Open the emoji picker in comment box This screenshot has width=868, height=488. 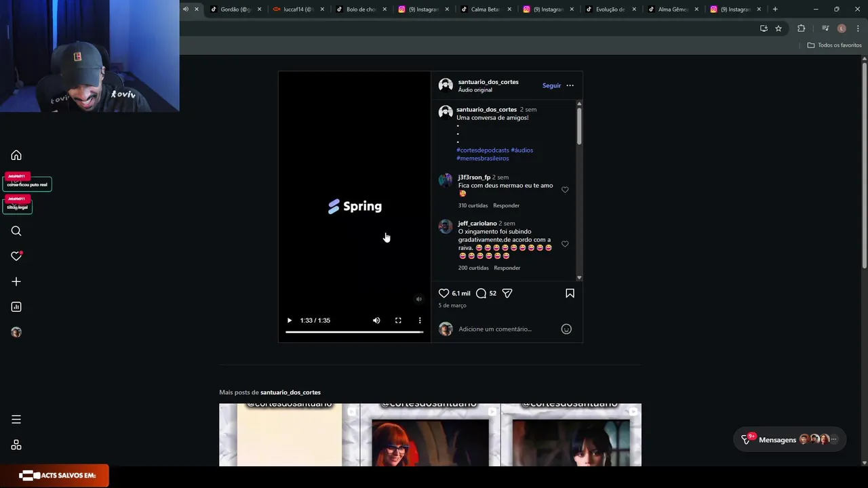pyautogui.click(x=566, y=329)
